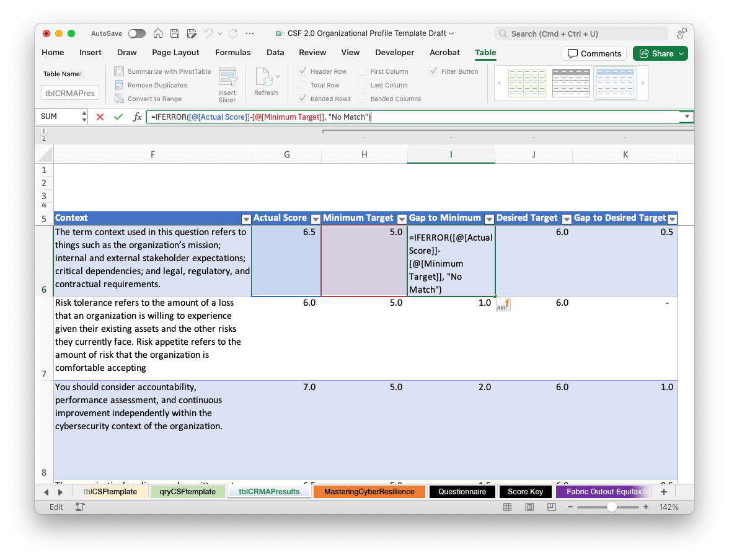The width and height of the screenshot is (729, 560).
Task: Toggle the Header Row checkbox
Action: (x=303, y=71)
